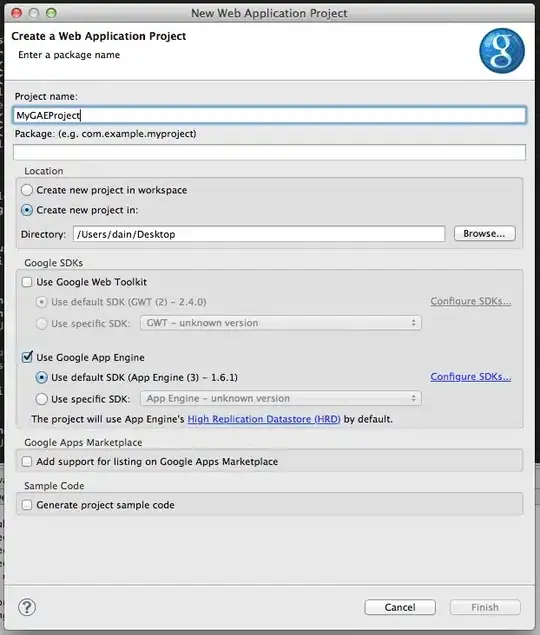Choose the Create new project in: radio option
Viewport: 540px width, 635px height.
(27, 210)
